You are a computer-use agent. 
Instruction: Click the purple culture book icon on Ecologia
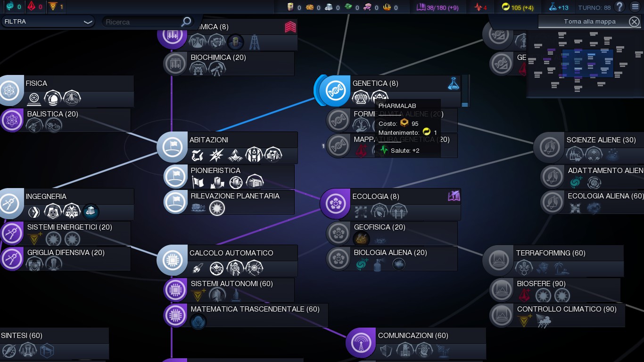click(454, 196)
